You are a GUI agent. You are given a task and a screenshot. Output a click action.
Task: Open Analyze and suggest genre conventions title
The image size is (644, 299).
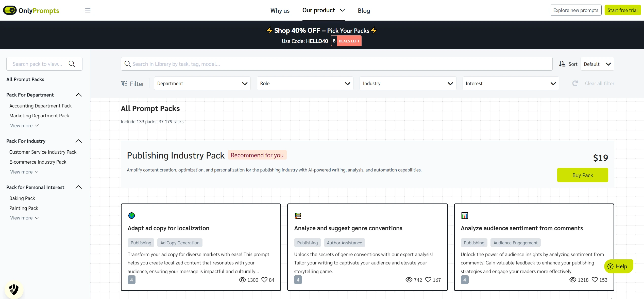(348, 228)
